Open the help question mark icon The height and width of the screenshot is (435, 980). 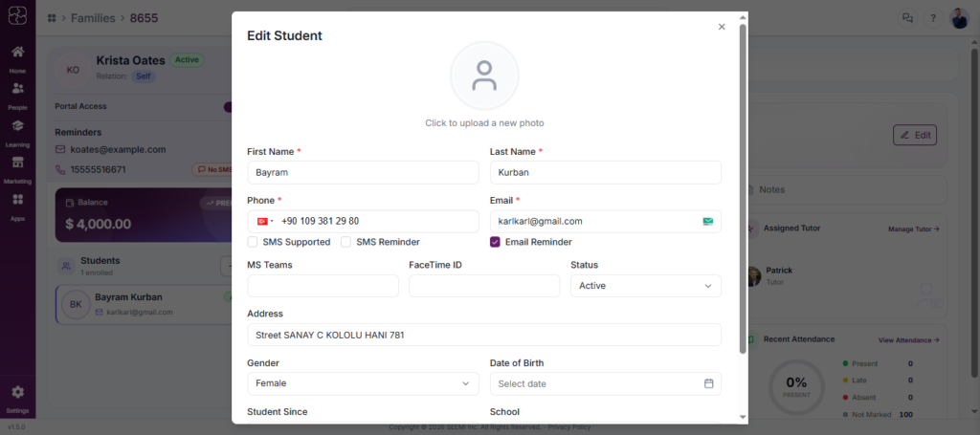point(933,18)
